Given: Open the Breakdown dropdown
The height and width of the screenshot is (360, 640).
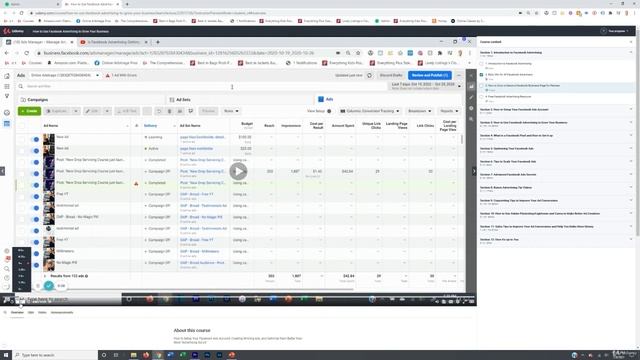Looking at the screenshot, I should click(420, 111).
